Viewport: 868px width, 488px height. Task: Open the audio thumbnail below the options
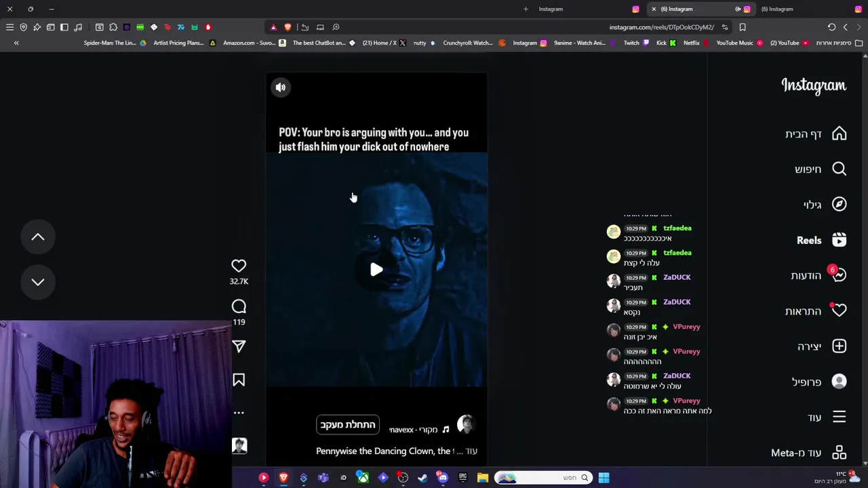(x=239, y=445)
